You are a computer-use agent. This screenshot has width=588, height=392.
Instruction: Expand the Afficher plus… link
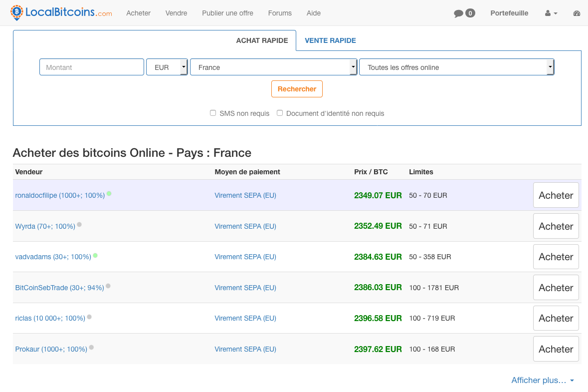click(x=543, y=380)
